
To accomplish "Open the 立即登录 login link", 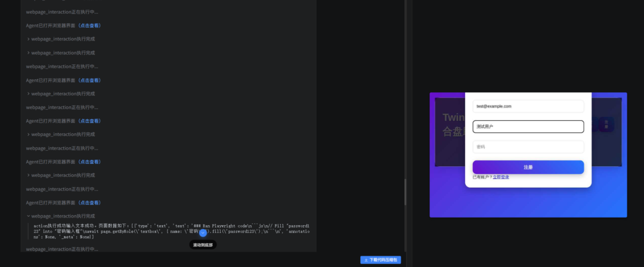I will tap(501, 177).
